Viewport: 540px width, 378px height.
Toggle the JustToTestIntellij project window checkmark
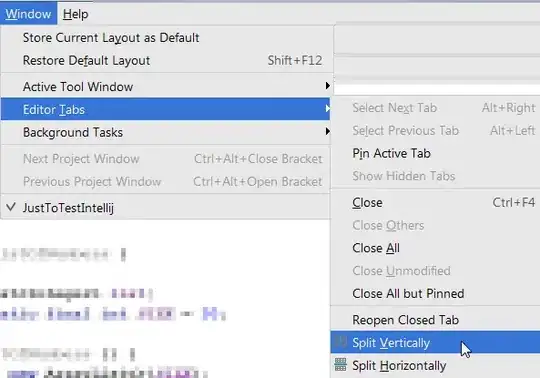click(11, 207)
